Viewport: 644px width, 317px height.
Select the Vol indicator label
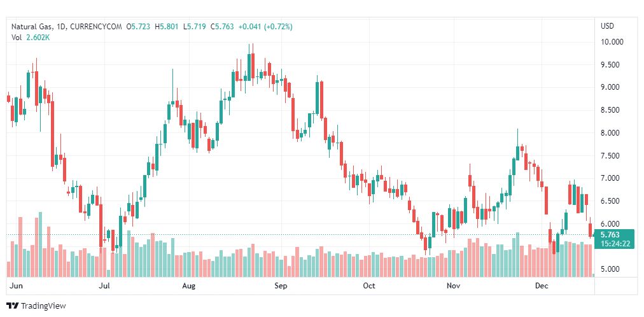17,38
